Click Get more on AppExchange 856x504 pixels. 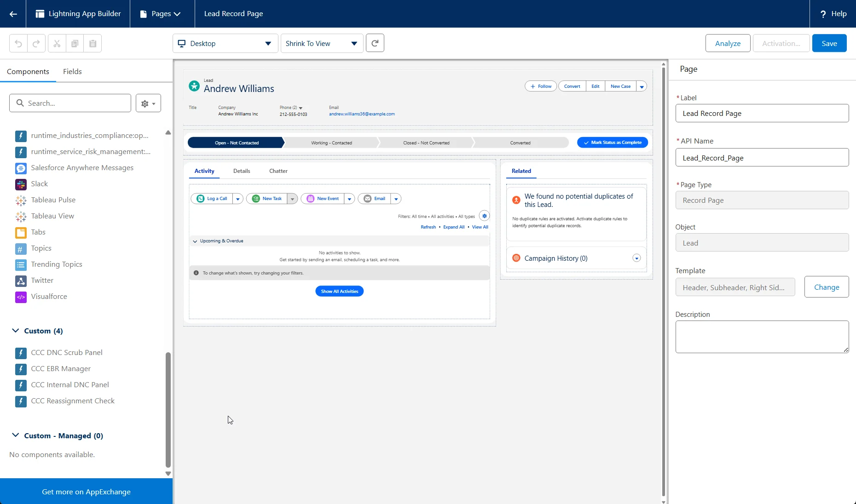[x=86, y=492]
